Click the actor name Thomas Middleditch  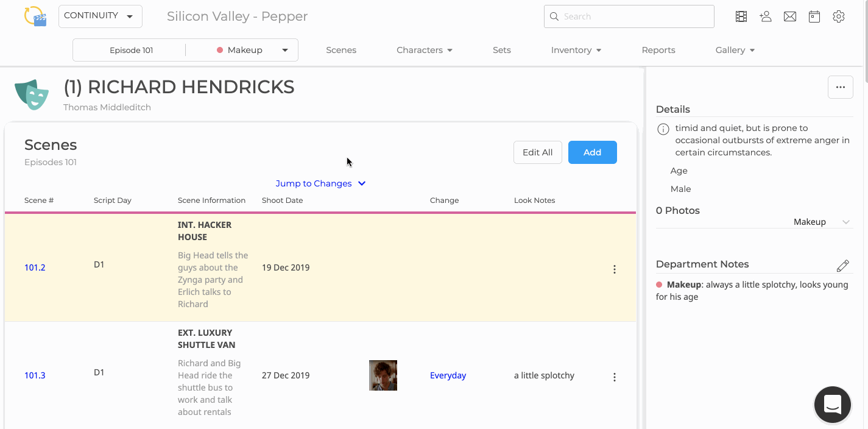(107, 107)
